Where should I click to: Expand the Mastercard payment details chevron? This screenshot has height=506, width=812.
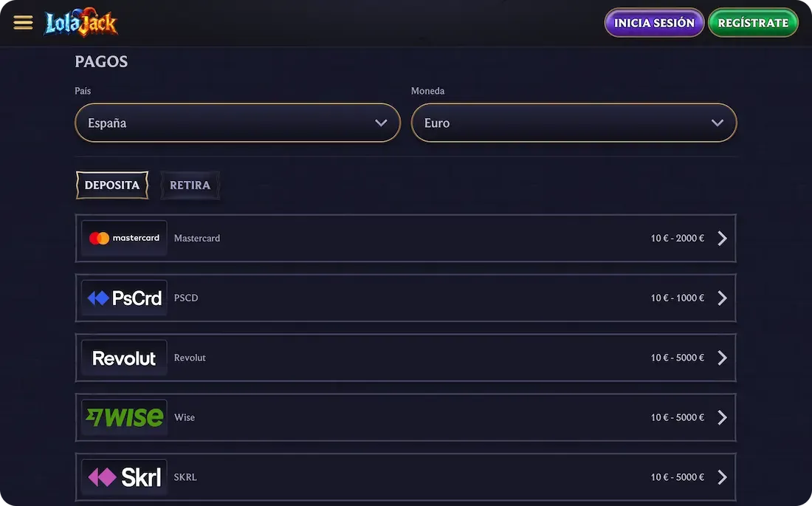click(x=722, y=238)
